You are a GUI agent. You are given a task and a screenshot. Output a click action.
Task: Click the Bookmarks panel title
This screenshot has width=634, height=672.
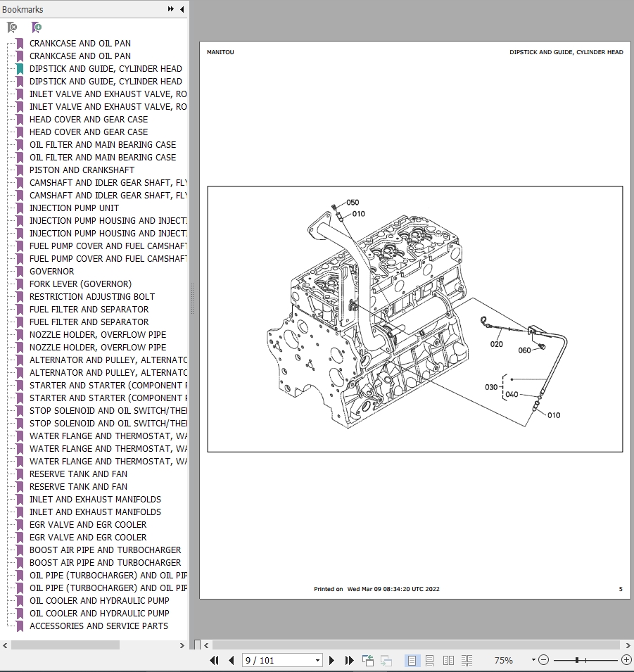point(22,9)
